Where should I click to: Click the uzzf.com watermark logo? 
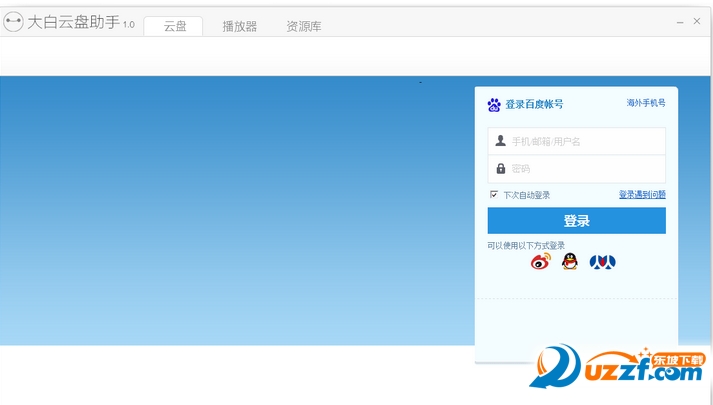[x=618, y=367]
